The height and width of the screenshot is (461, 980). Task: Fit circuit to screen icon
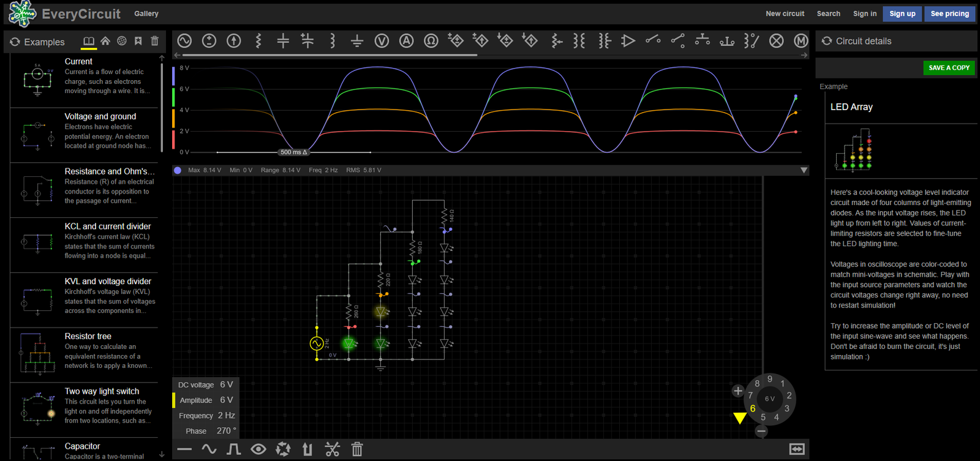pos(797,449)
